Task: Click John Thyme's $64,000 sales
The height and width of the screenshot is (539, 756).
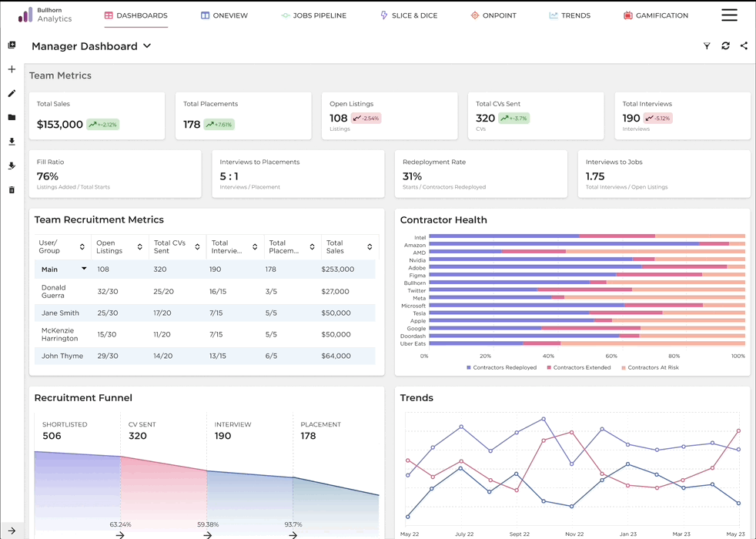Action: point(336,356)
